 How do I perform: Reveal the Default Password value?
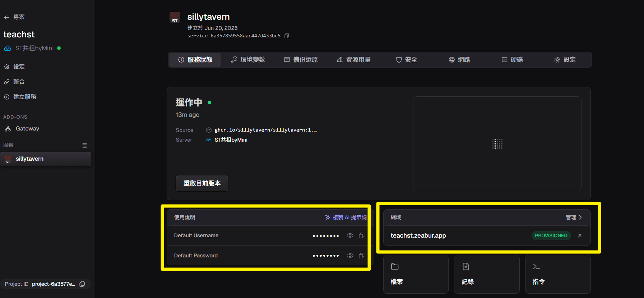350,256
